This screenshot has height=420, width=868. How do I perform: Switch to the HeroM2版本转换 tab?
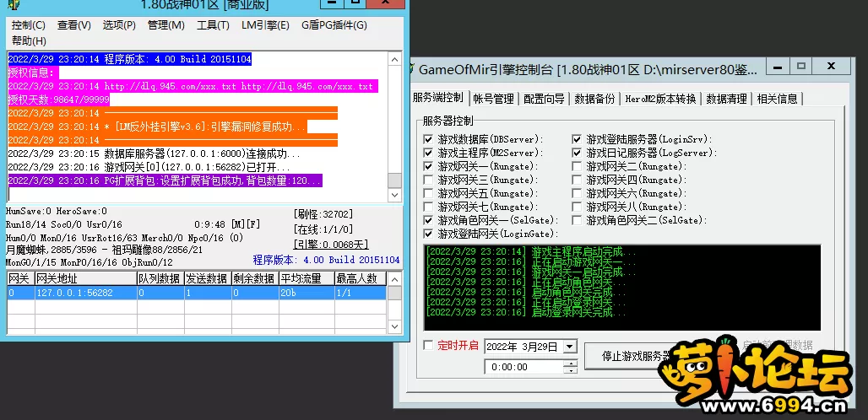click(x=660, y=99)
